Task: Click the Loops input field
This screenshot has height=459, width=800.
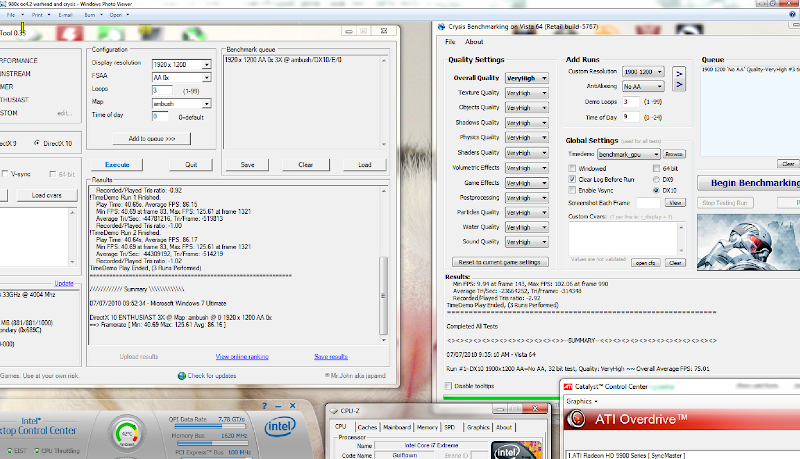Action: pyautogui.click(x=162, y=90)
